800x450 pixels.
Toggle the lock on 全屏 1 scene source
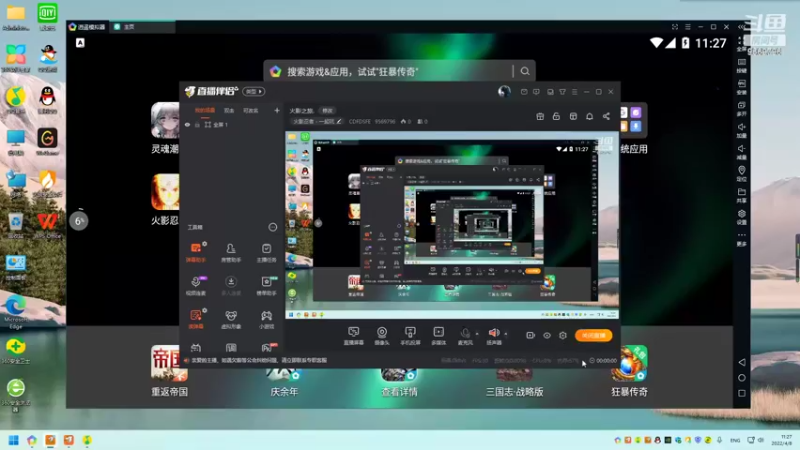pos(197,124)
